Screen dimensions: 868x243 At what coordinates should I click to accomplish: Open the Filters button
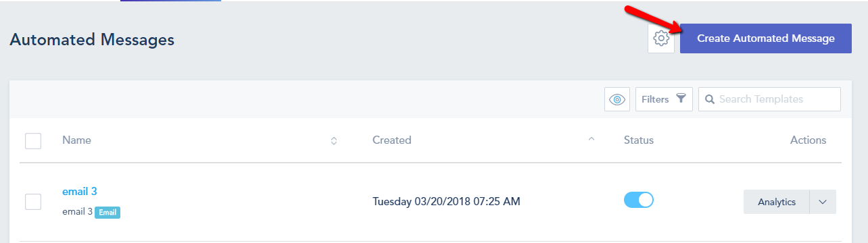tap(664, 99)
